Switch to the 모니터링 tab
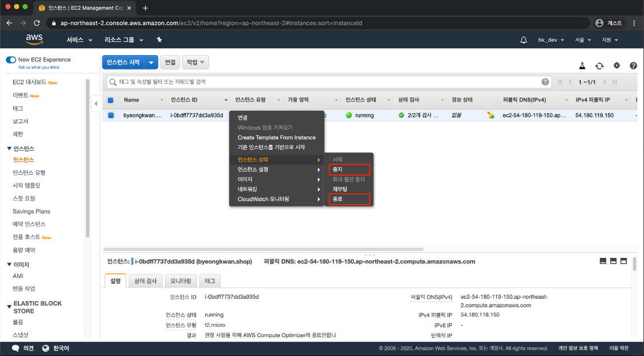This screenshot has width=644, height=356. 180,281
